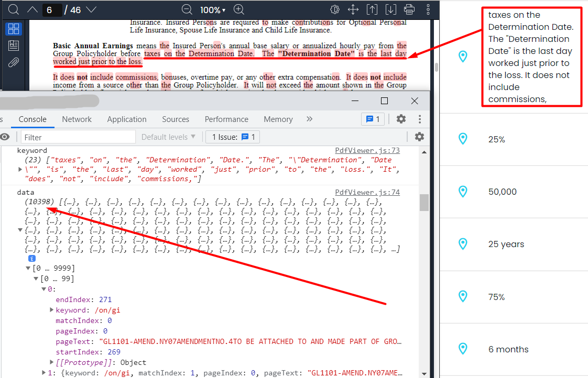Open DevTools settings gear

401,119
